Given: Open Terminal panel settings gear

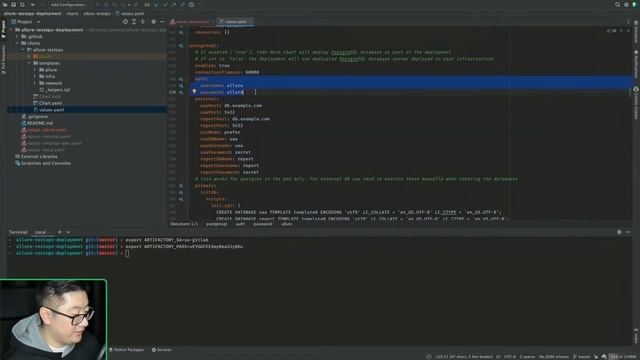Looking at the screenshot, I should point(619,232).
